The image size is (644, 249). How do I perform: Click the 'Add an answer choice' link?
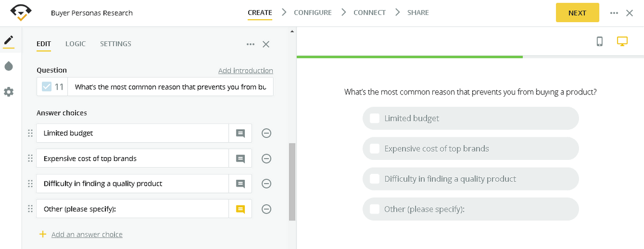pos(86,235)
